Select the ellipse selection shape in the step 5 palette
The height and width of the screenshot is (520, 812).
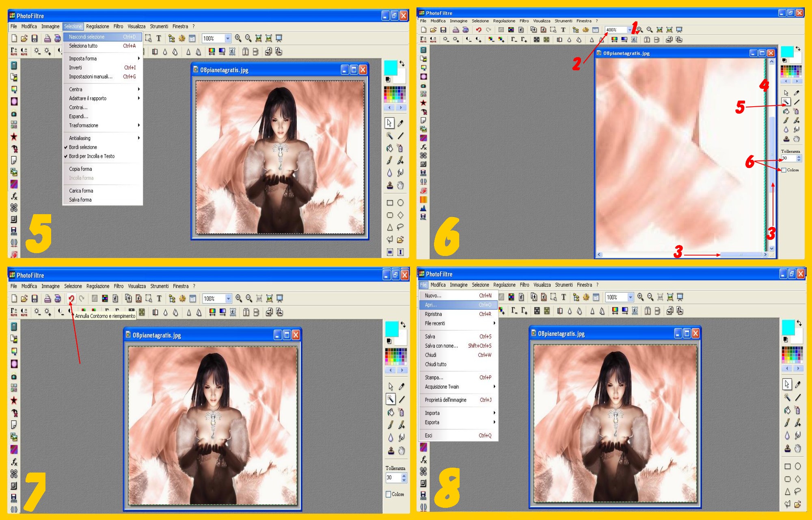(x=400, y=203)
